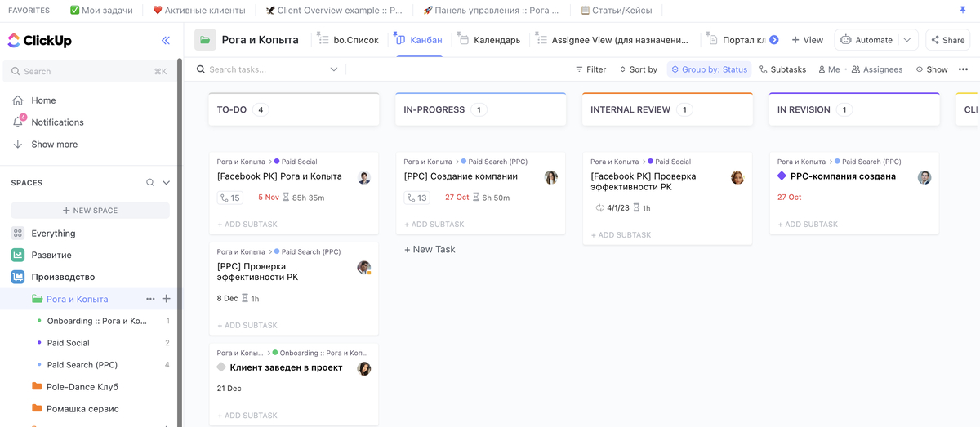The height and width of the screenshot is (427, 980).
Task: Click New Task in In-Progress column
Action: (x=430, y=249)
